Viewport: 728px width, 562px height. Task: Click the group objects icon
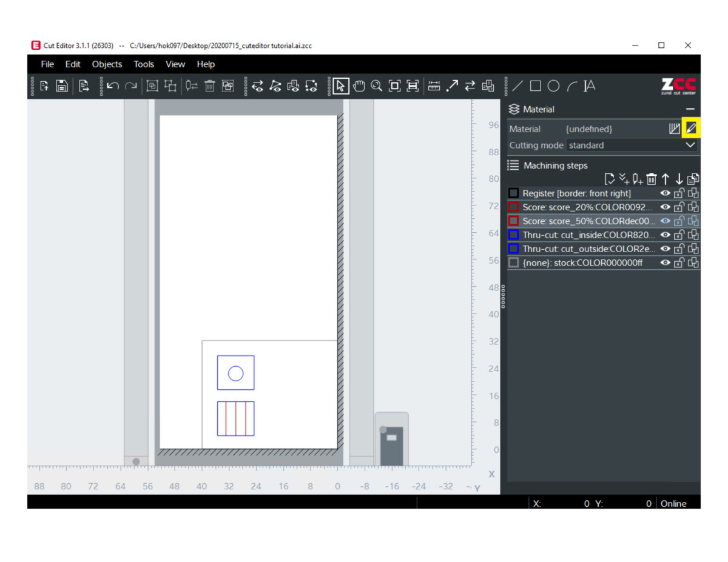point(152,86)
